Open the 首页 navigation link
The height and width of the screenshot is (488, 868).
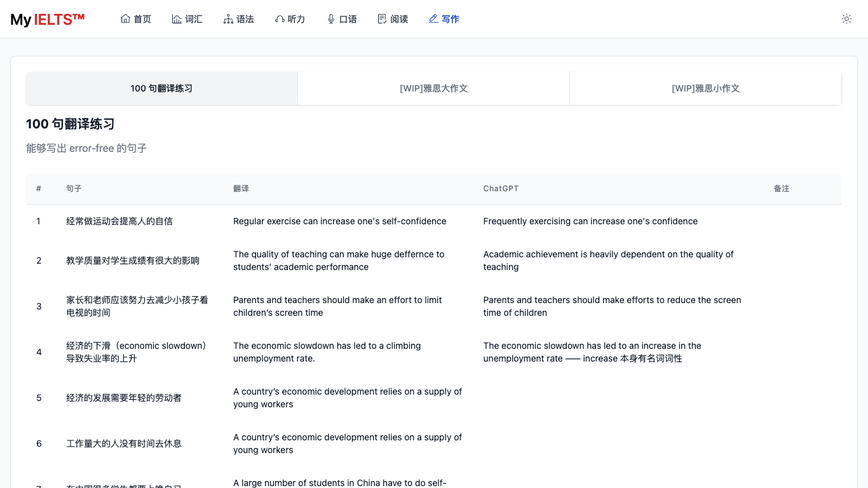tap(136, 19)
